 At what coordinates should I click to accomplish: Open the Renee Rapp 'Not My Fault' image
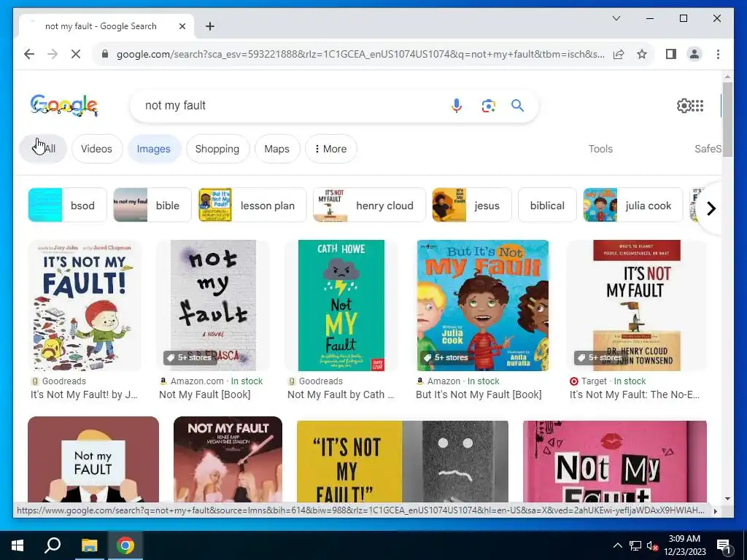pos(228,459)
